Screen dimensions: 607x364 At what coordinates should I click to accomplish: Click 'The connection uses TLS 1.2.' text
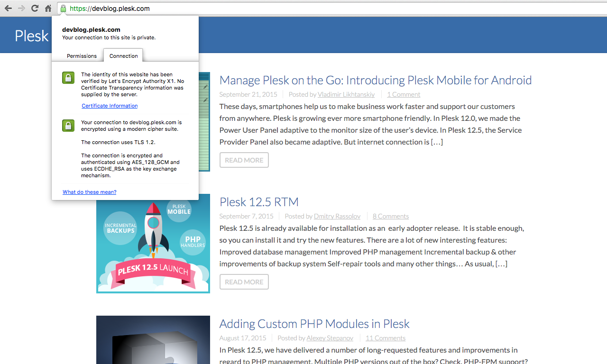[x=118, y=142]
